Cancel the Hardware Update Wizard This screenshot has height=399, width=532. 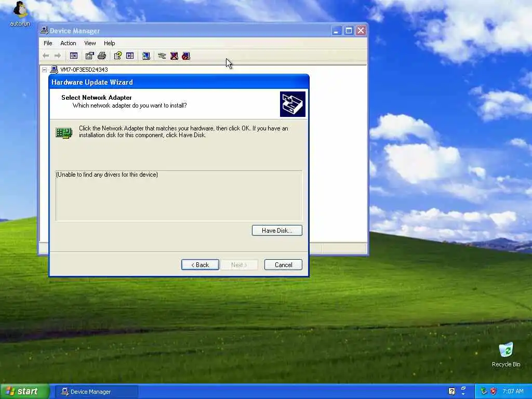(x=283, y=264)
